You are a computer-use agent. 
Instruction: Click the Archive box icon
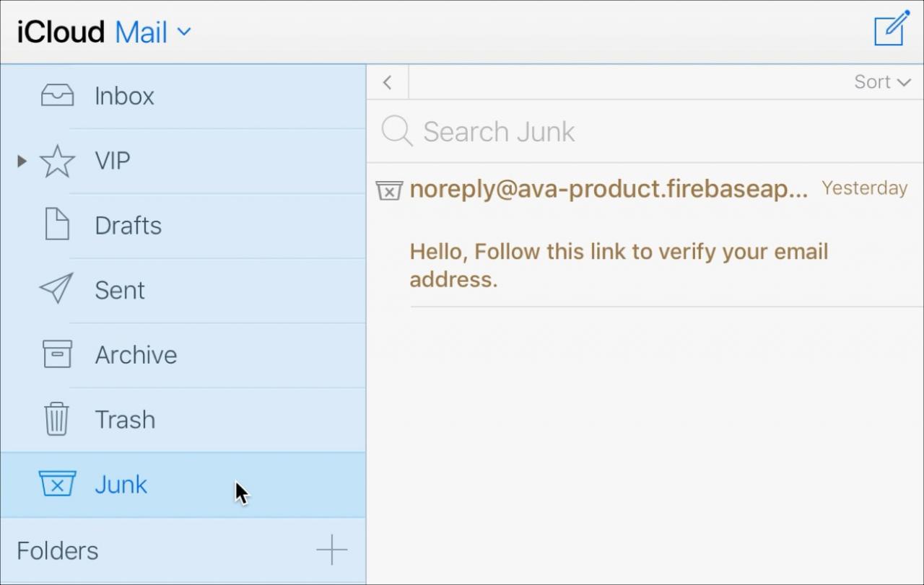[x=57, y=354]
